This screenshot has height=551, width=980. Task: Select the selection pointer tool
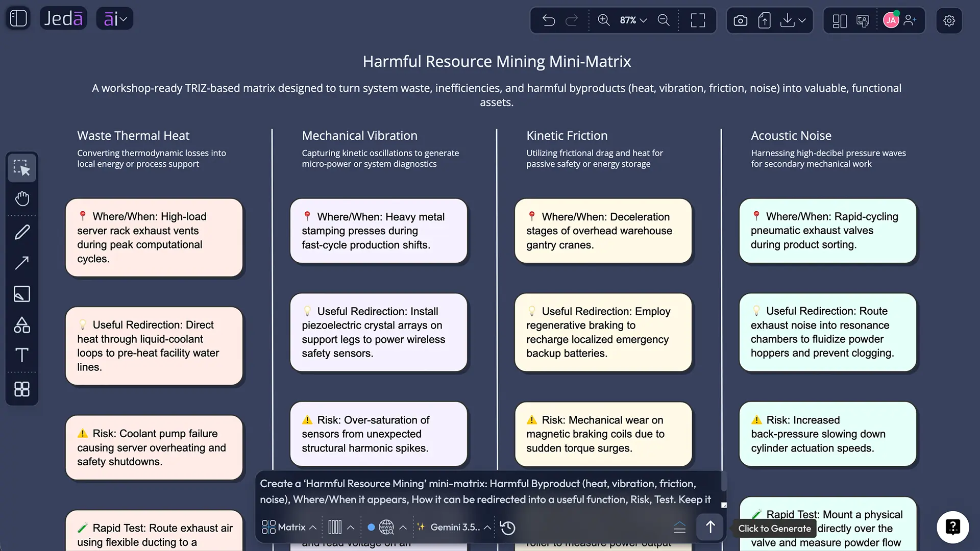pos(22,167)
